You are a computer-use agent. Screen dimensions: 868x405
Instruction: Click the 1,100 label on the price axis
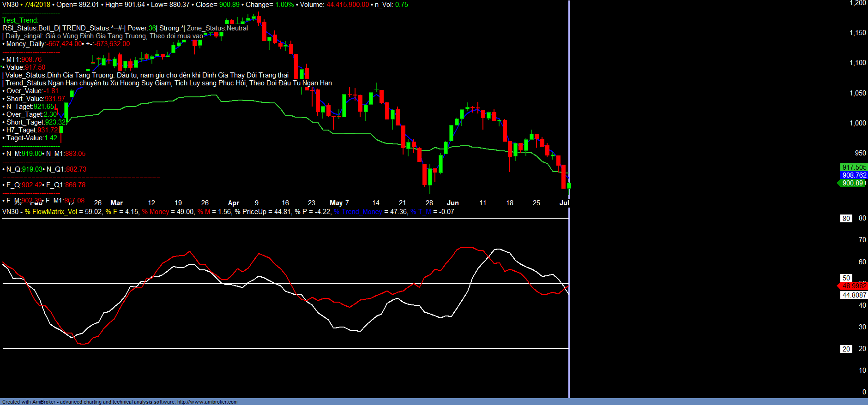pos(857,63)
